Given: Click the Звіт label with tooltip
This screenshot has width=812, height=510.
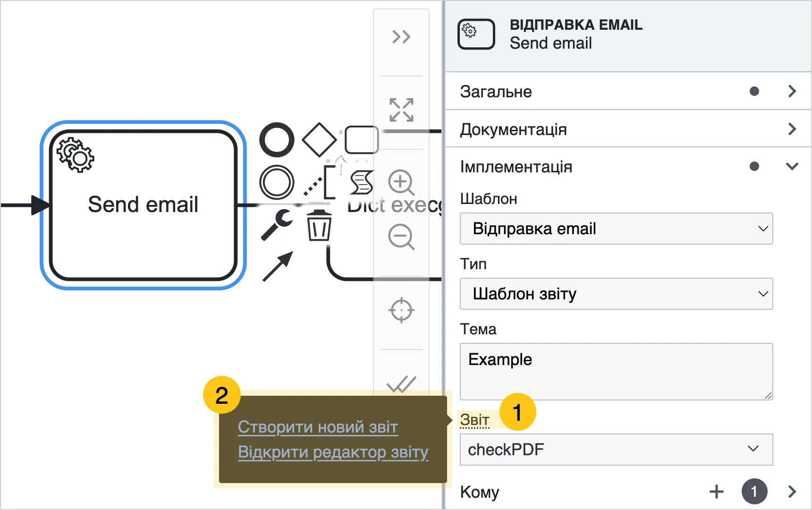Looking at the screenshot, I should pyautogui.click(x=474, y=420).
